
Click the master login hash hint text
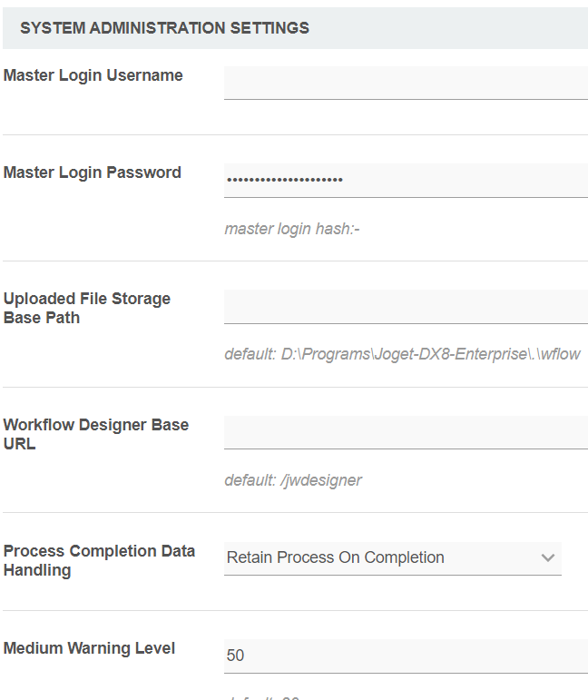pos(292,229)
